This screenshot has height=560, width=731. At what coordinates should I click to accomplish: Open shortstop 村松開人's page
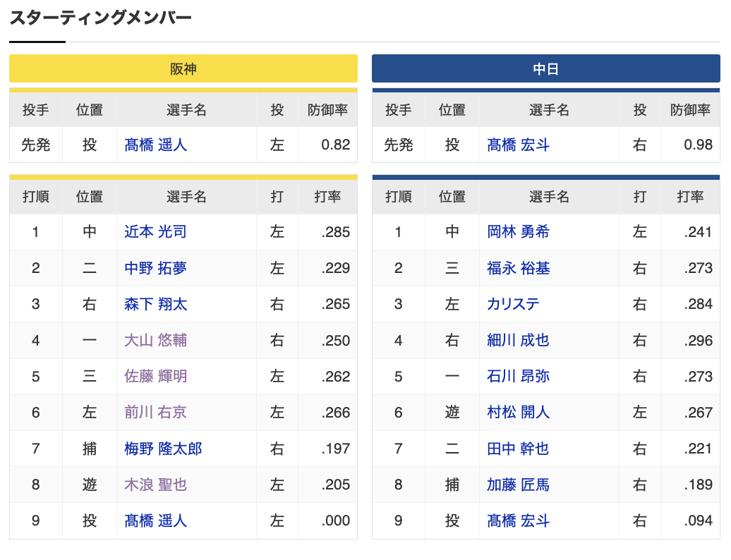(x=519, y=413)
